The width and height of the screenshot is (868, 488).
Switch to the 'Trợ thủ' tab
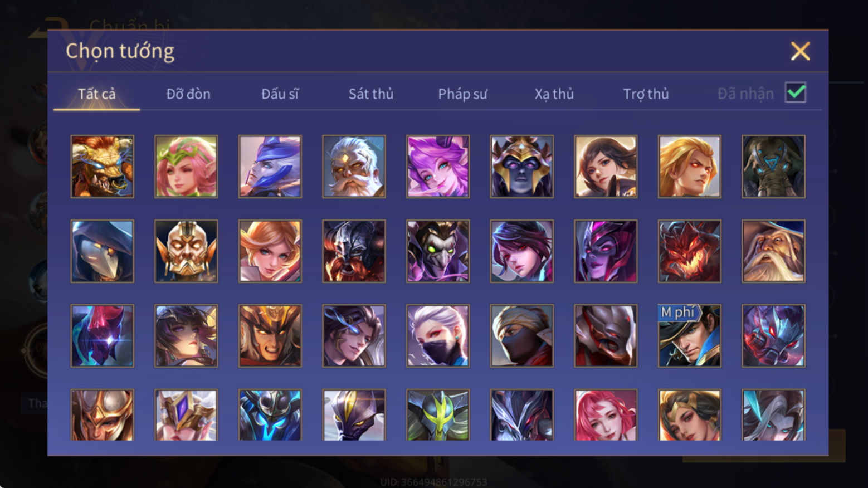pos(646,94)
